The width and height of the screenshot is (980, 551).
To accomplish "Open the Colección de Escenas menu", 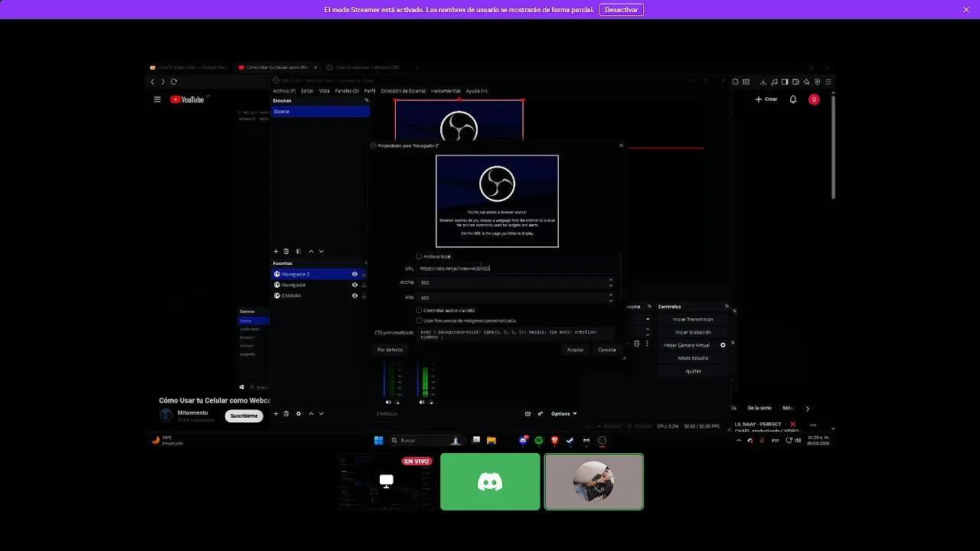I will point(403,90).
